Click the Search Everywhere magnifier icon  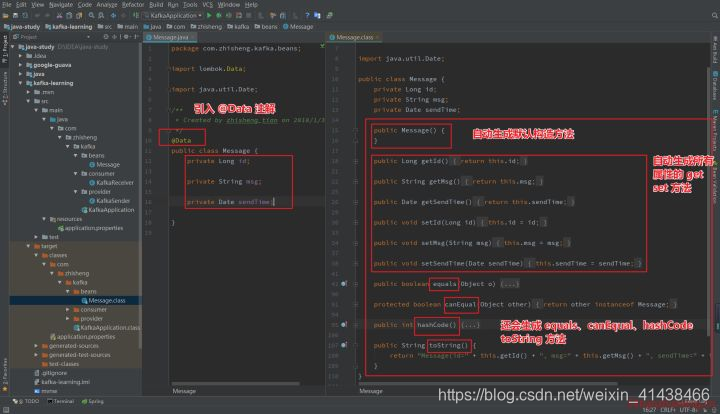click(x=714, y=15)
